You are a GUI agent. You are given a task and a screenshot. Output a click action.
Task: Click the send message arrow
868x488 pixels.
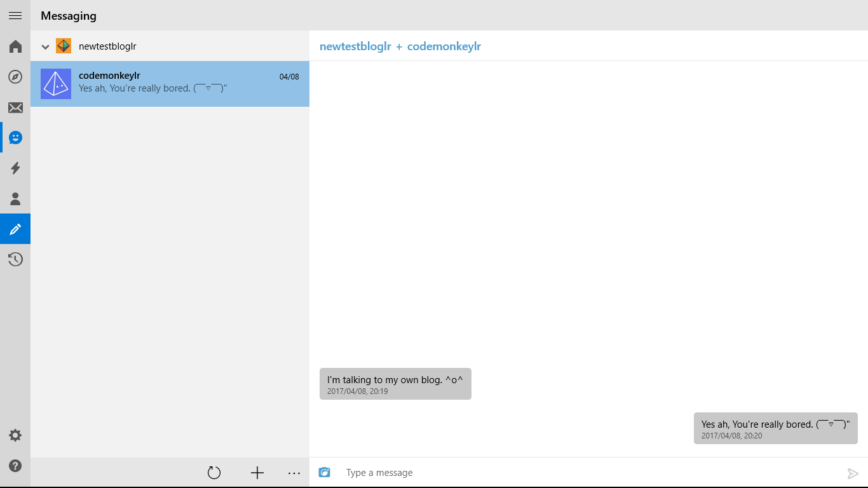853,473
